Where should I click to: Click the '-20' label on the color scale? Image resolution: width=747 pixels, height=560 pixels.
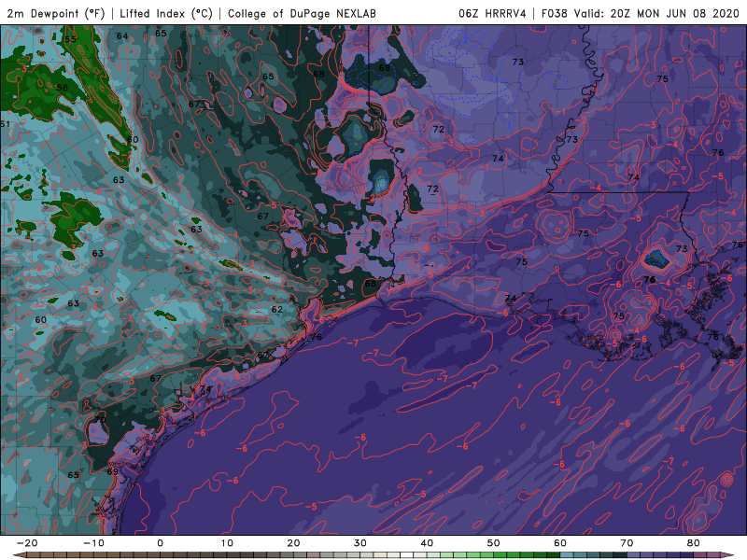pyautogui.click(x=27, y=543)
